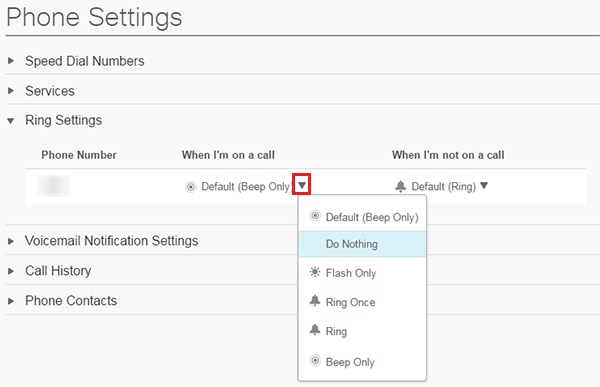The height and width of the screenshot is (387, 600).
Task: Select Do Nothing from the dropdown list
Action: [x=362, y=244]
